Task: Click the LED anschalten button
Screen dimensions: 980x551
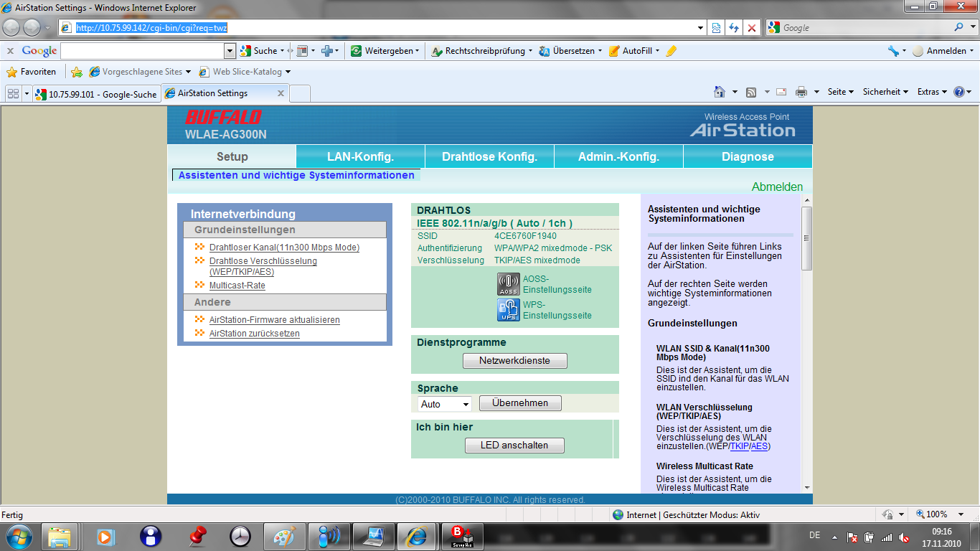Action: tap(514, 446)
